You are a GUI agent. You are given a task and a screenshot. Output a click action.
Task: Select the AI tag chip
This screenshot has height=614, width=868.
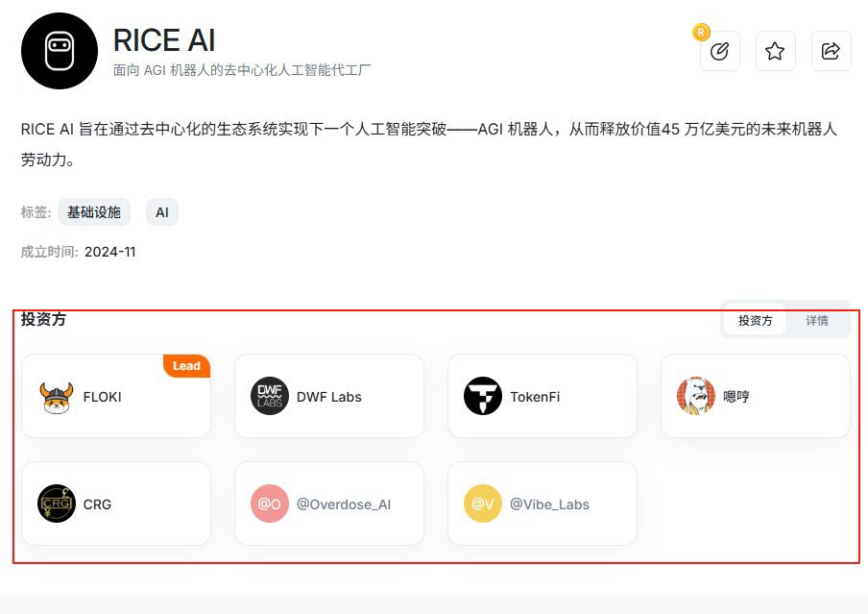click(x=162, y=212)
